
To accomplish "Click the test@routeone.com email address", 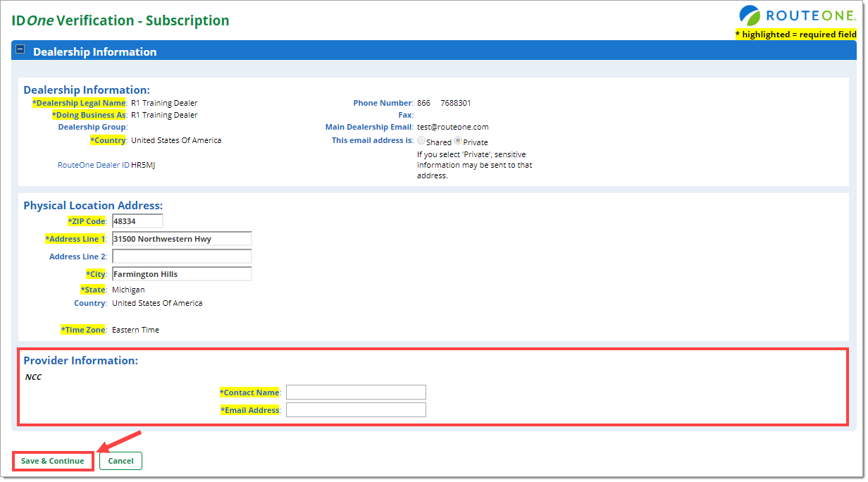I will (452, 127).
